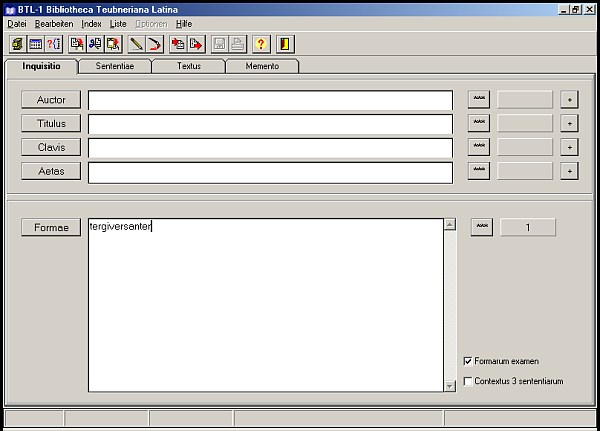Image resolution: width=600 pixels, height=431 pixels.
Task: Click the document icon with a red arrow
Action: click(x=77, y=44)
